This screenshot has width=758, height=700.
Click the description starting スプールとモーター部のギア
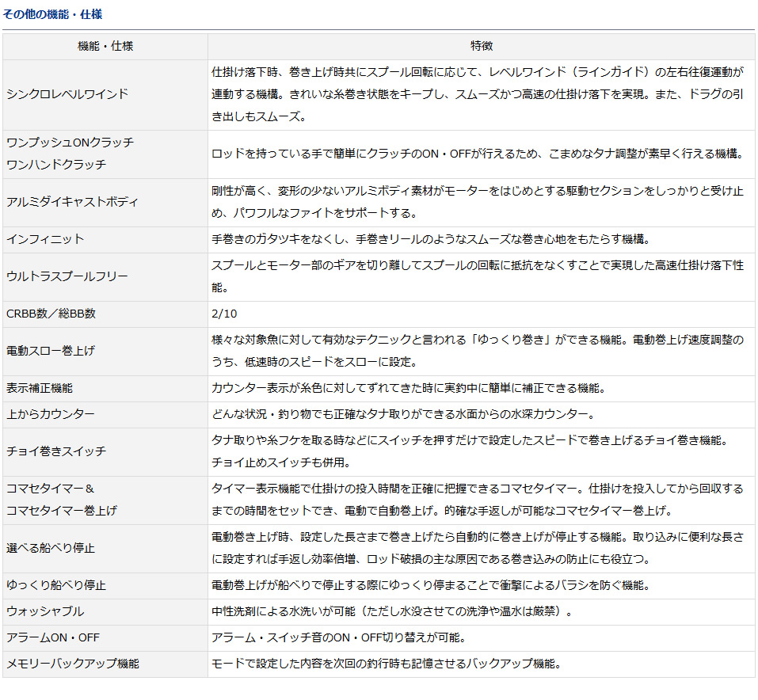pyautogui.click(x=478, y=276)
